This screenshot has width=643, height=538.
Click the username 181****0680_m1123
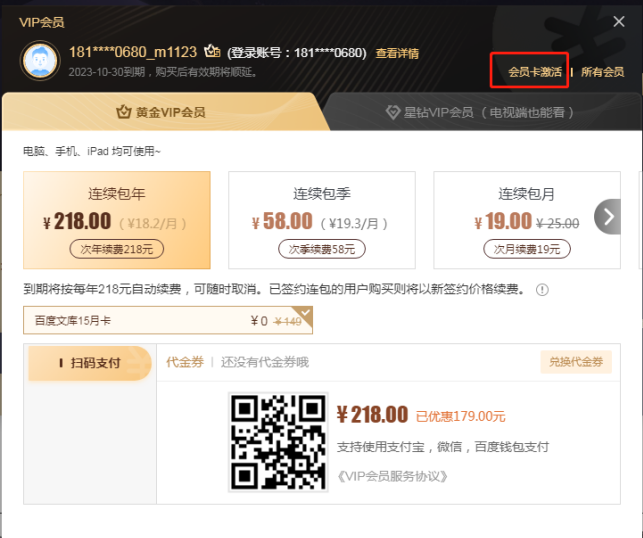tap(131, 52)
